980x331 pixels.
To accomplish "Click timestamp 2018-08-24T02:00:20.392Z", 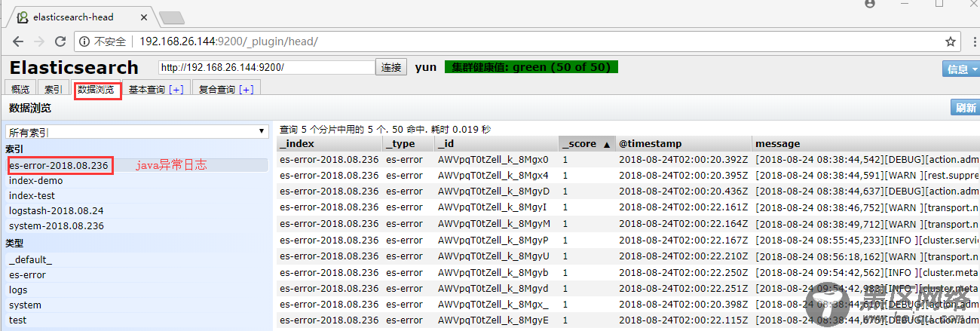I will click(x=683, y=160).
